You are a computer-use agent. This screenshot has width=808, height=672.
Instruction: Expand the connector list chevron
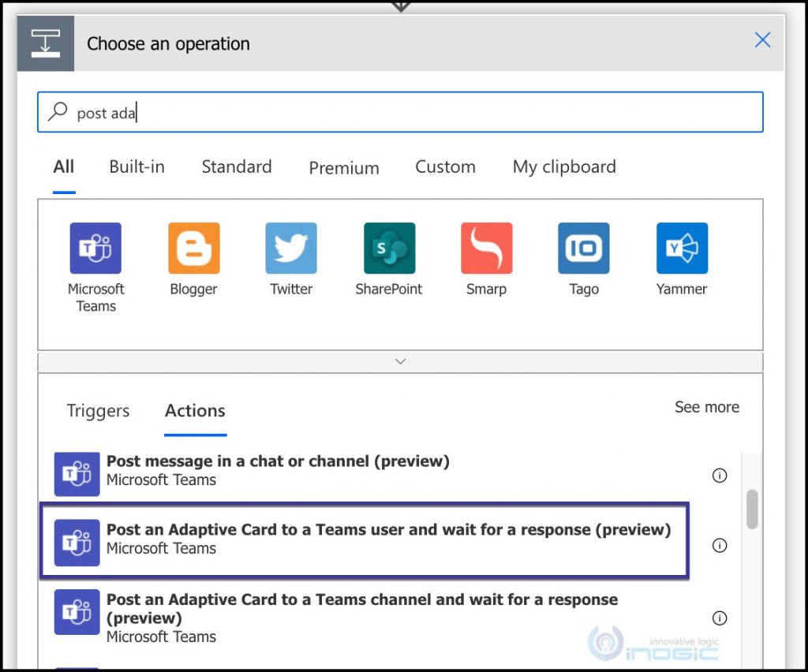(x=400, y=360)
